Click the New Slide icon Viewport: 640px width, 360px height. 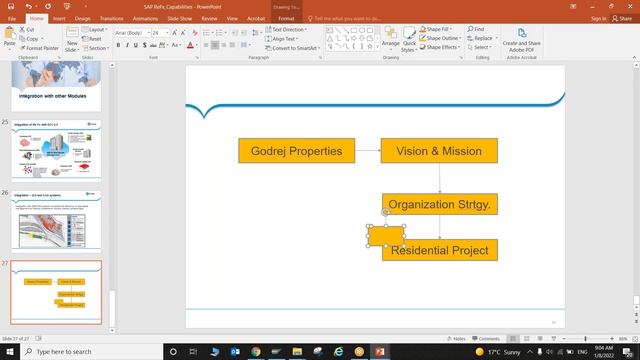(72, 33)
